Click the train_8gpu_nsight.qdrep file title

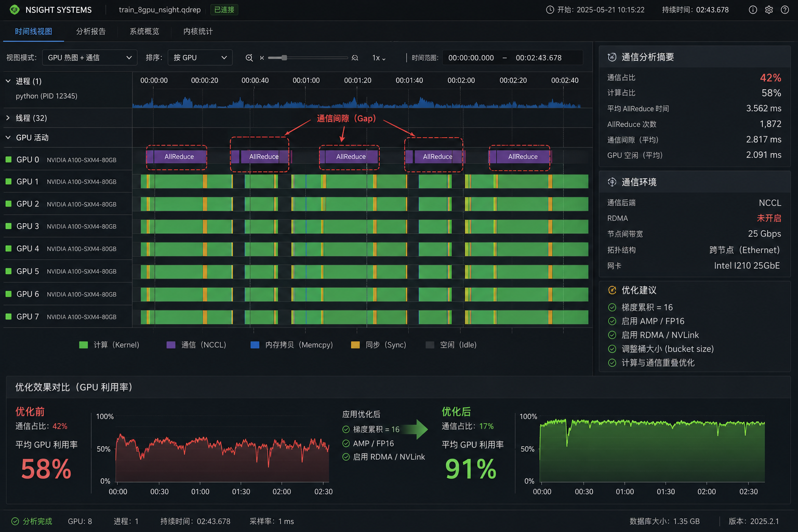click(x=159, y=10)
